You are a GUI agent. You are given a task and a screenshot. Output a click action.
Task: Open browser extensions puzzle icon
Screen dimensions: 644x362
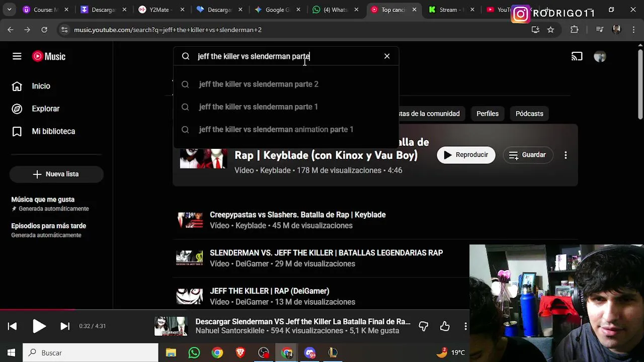575,30
